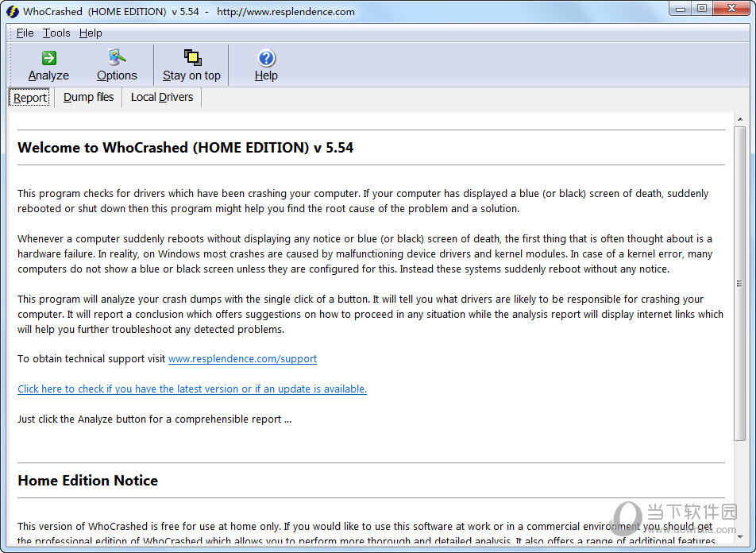The height and width of the screenshot is (553, 756).
Task: Switch to the Dump files tab
Action: coord(89,97)
